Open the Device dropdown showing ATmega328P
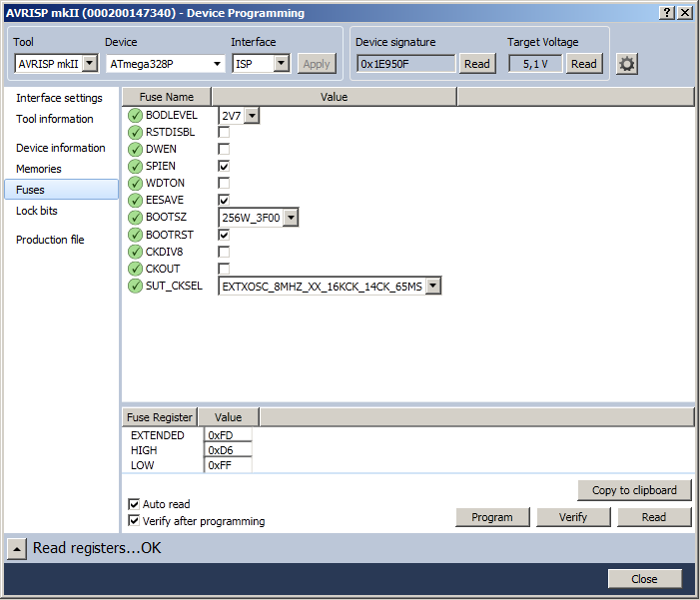Screen dimensions: 700x600 click(x=166, y=64)
